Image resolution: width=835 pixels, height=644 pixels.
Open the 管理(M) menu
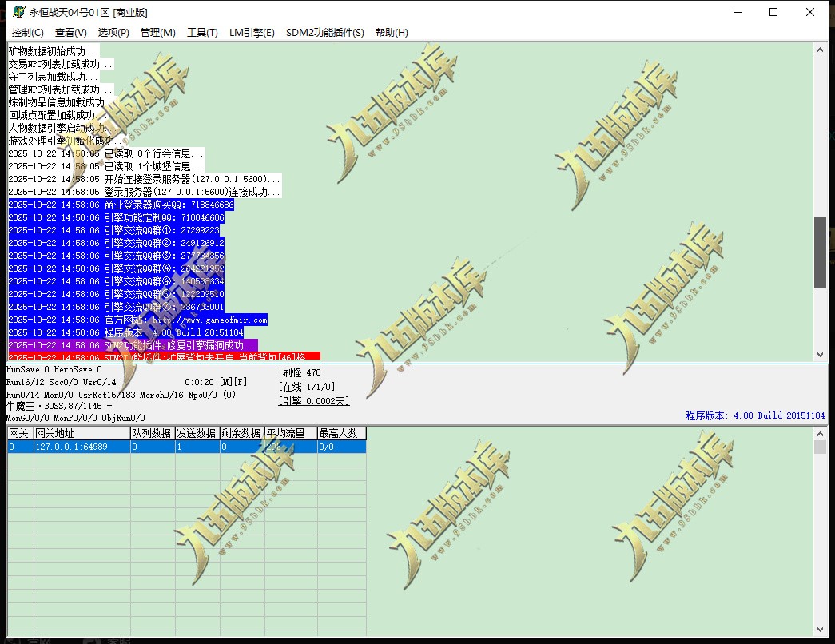(157, 33)
